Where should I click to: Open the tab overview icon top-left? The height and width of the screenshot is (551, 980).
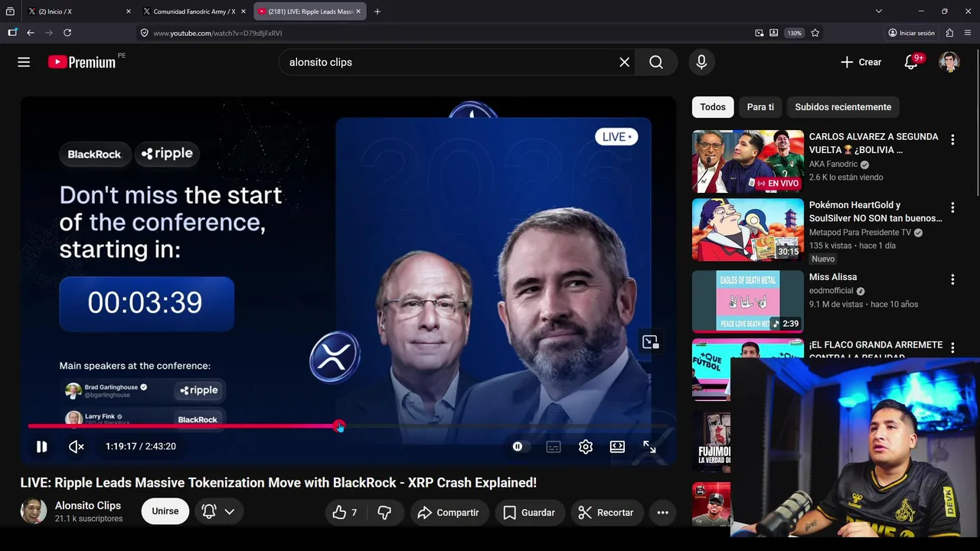pos(10,11)
